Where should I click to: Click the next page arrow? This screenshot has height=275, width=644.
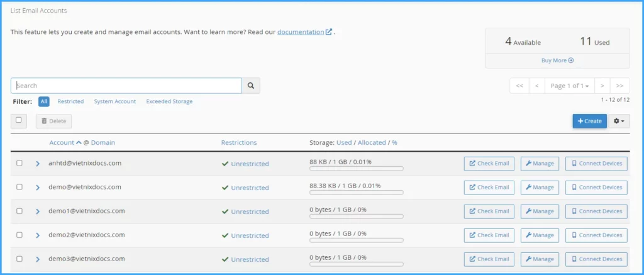coord(602,86)
